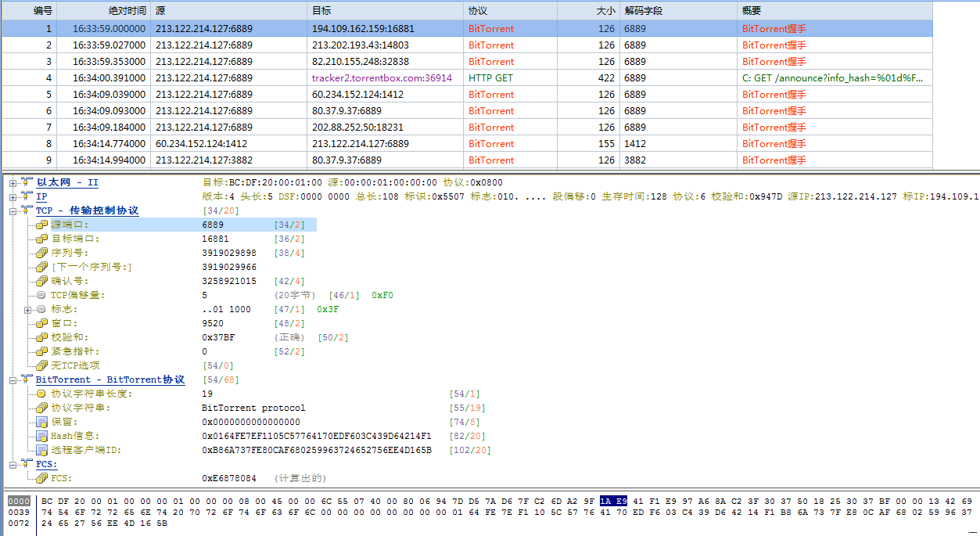Click the icon next to 远程客户端ID
The height and width of the screenshot is (536, 980).
click(41, 450)
